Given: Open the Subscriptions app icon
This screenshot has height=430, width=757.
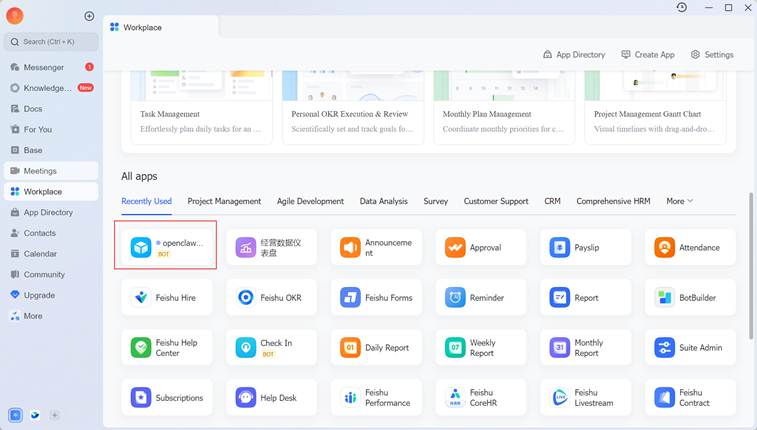Looking at the screenshot, I should pos(141,398).
